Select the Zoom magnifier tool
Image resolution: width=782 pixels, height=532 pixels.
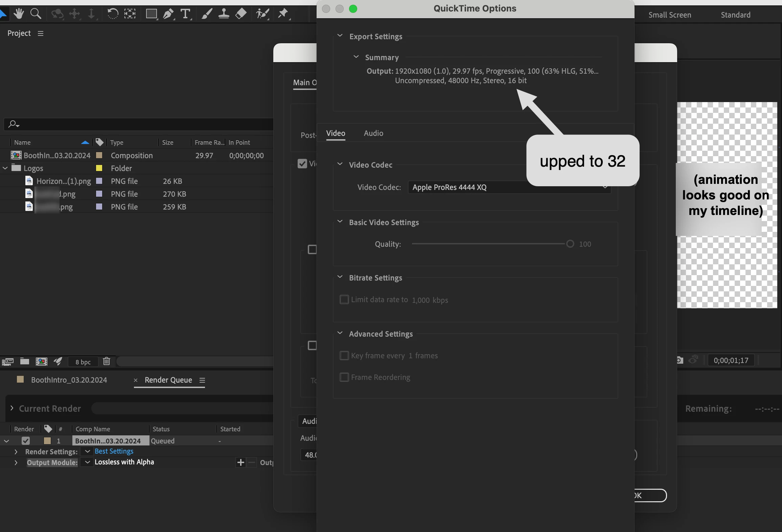click(x=36, y=14)
